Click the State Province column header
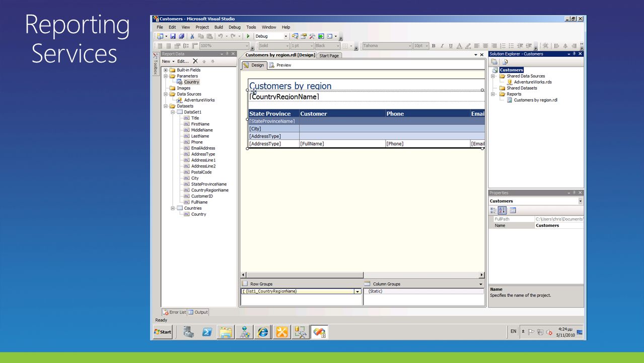The image size is (644, 363). coord(273,113)
